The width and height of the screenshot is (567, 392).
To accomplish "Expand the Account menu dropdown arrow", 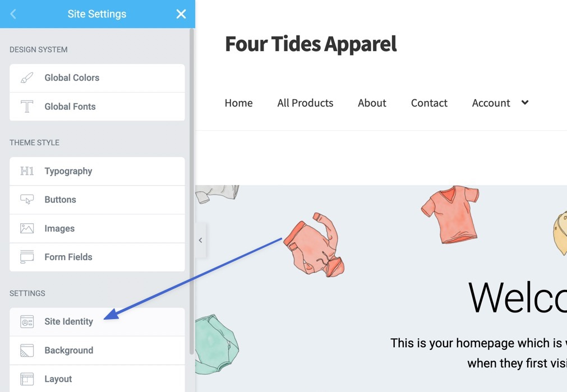I will tap(525, 102).
